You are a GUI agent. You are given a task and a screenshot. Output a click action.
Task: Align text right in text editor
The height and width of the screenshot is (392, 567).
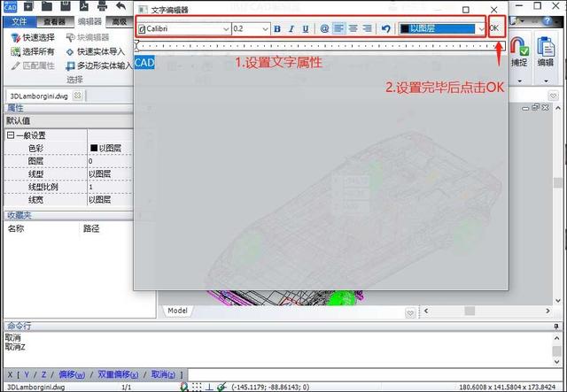point(367,28)
